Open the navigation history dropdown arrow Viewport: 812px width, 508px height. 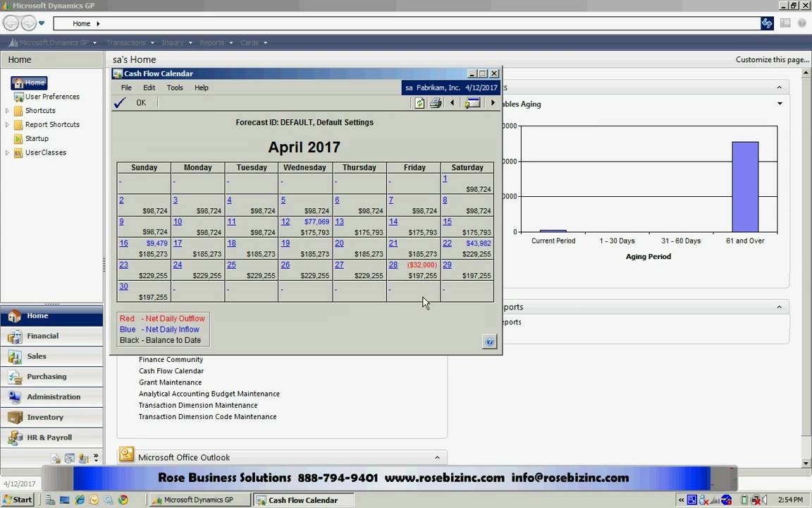[42, 23]
